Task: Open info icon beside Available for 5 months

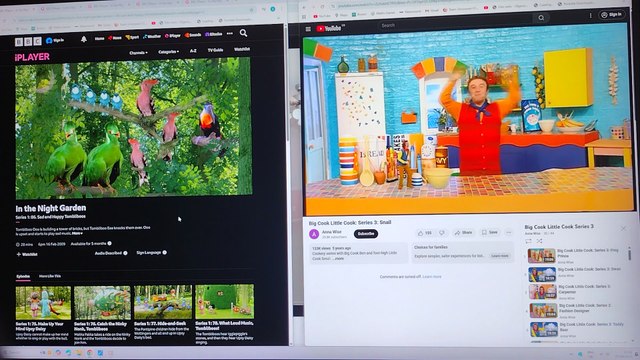Action: pos(109,243)
